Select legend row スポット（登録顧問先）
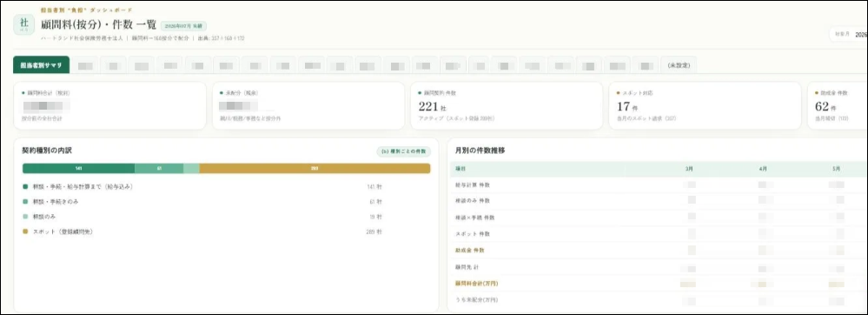The image size is (868, 315). tap(202, 231)
